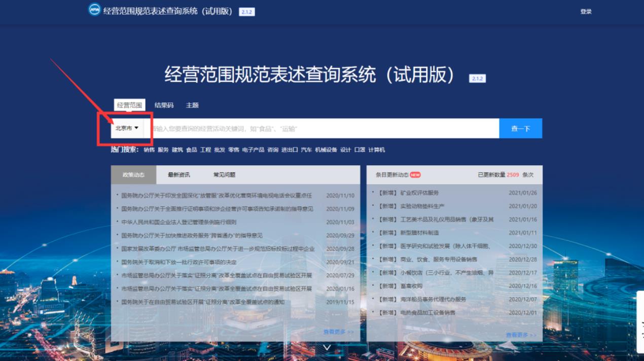Open the 最新资讯 tab

point(179,175)
